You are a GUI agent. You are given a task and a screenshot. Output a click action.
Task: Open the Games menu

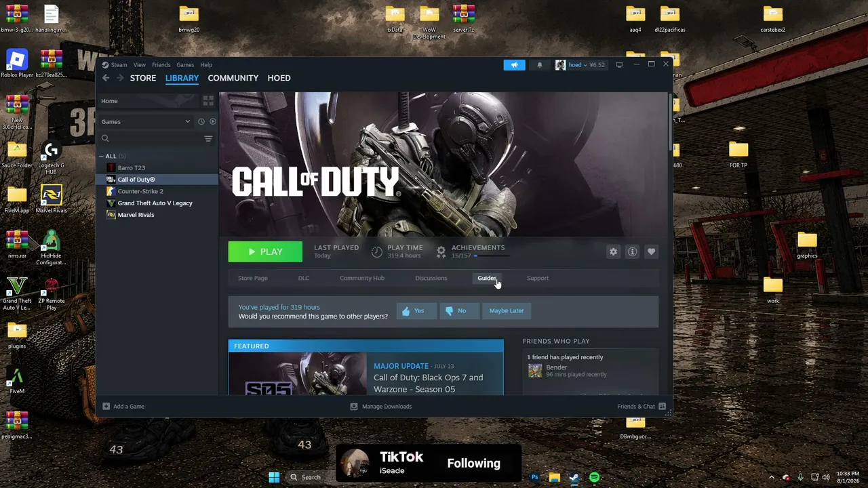[x=185, y=65]
